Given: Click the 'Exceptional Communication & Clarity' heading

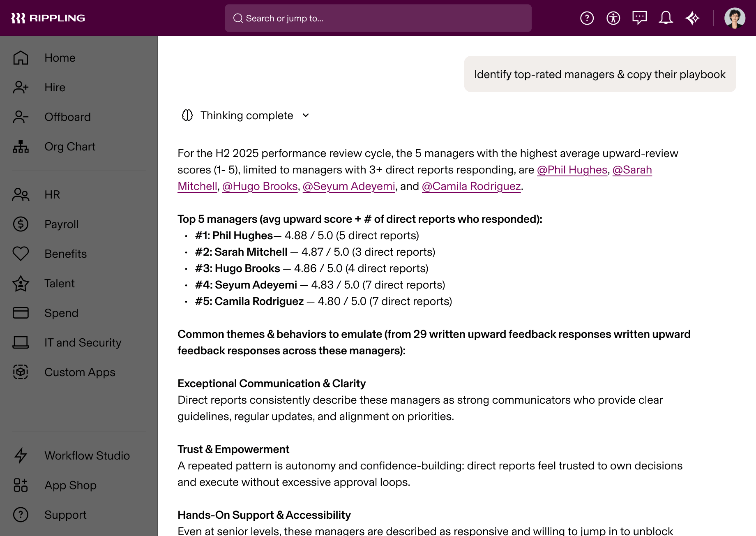Looking at the screenshot, I should 272,384.
